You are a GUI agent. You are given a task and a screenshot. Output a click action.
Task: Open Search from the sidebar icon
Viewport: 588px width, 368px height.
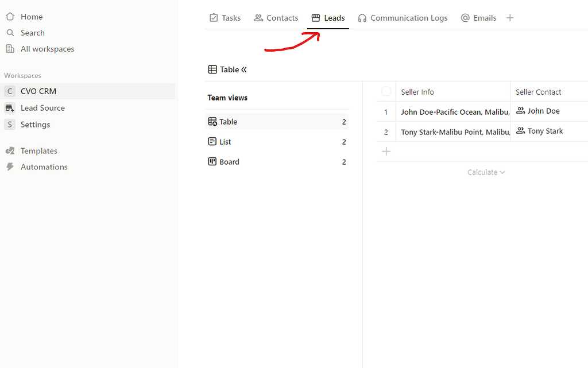(10, 33)
